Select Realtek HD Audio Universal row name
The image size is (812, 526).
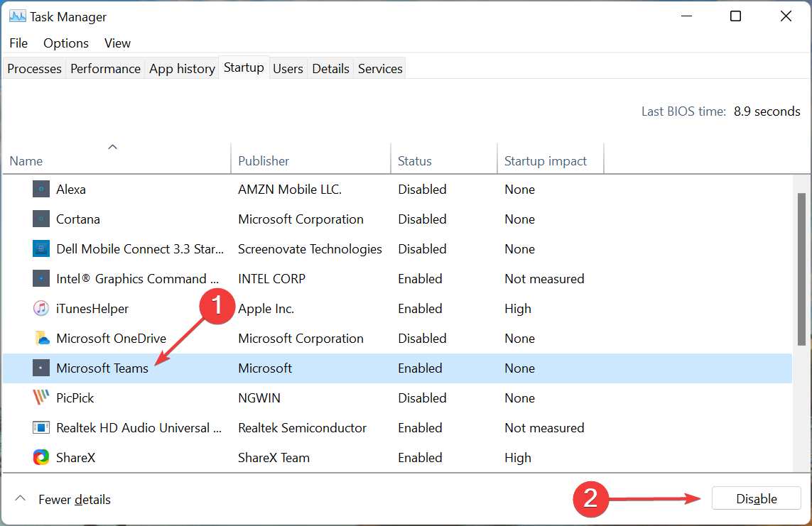pyautogui.click(x=139, y=428)
